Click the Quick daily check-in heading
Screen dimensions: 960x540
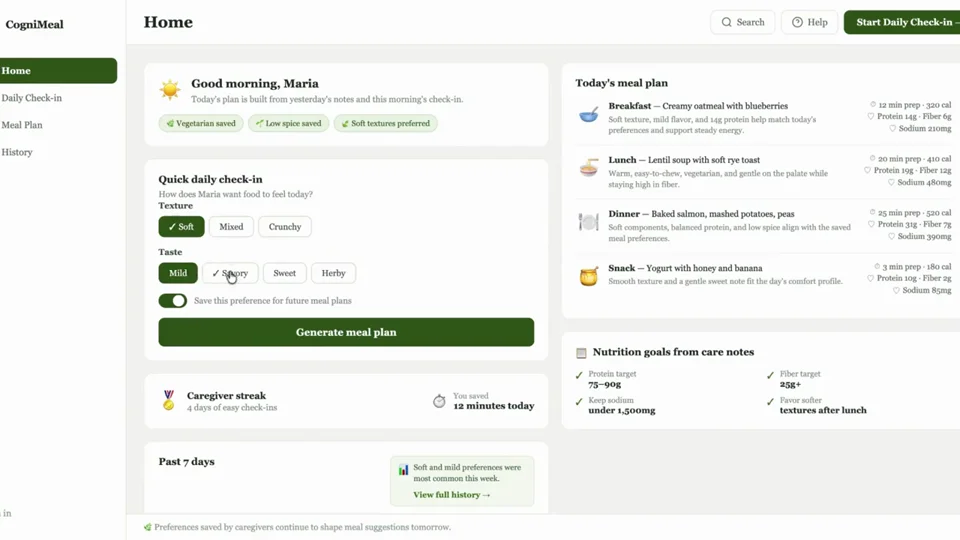click(210, 179)
